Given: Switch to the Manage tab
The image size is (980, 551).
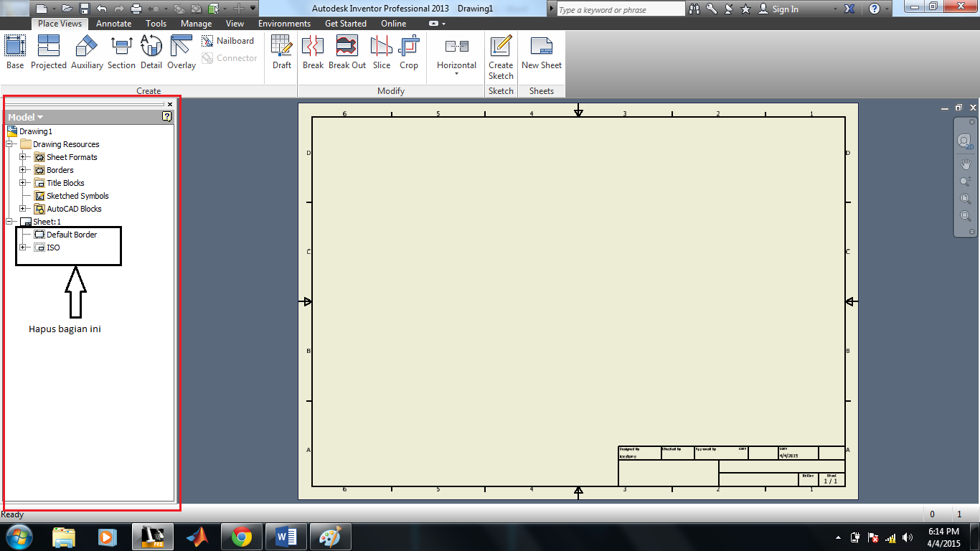Looking at the screenshot, I should 196,24.
